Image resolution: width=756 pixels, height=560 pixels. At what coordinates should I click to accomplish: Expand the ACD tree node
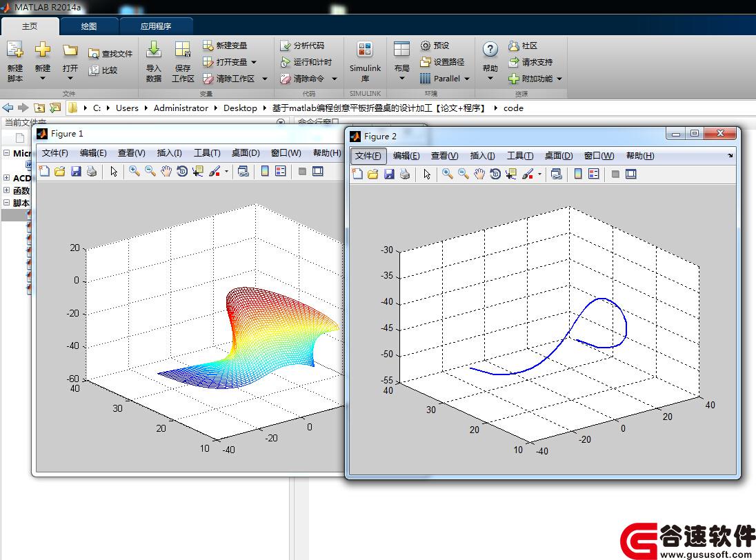pos(6,177)
